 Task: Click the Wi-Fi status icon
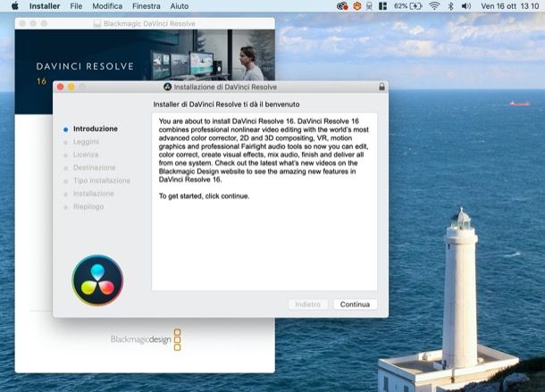pyautogui.click(x=434, y=6)
